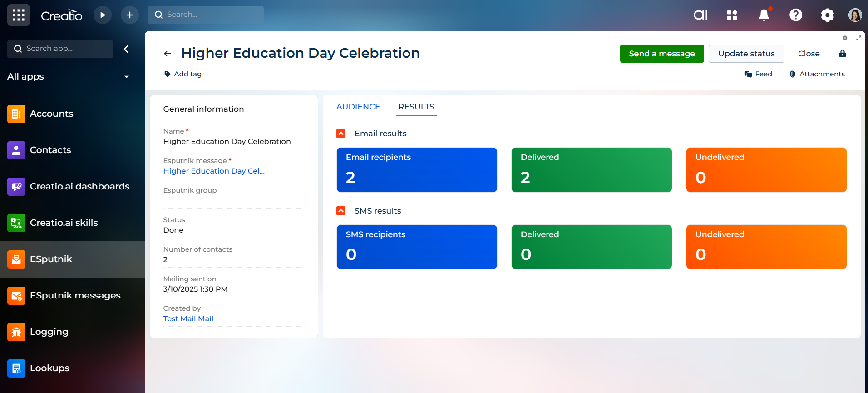
Task: Open the notifications bell
Action: click(x=764, y=15)
